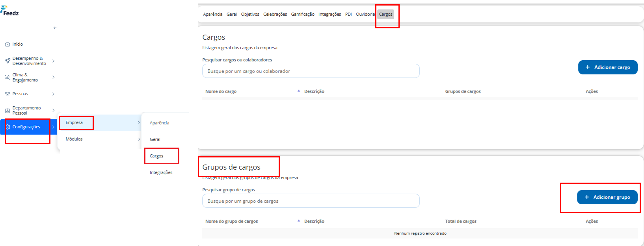Image resolution: width=644 pixels, height=246 pixels.
Task: Select Aparência in the flyout menu
Action: coord(159,123)
